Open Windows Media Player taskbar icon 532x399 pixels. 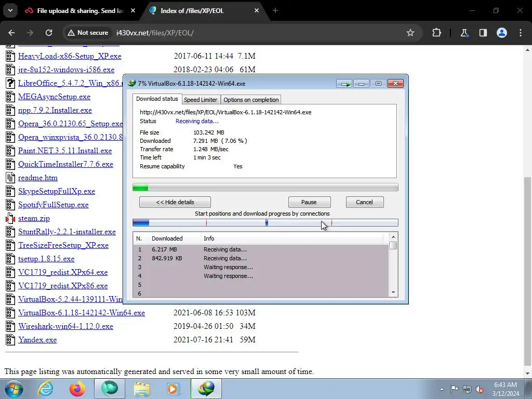click(x=173, y=389)
